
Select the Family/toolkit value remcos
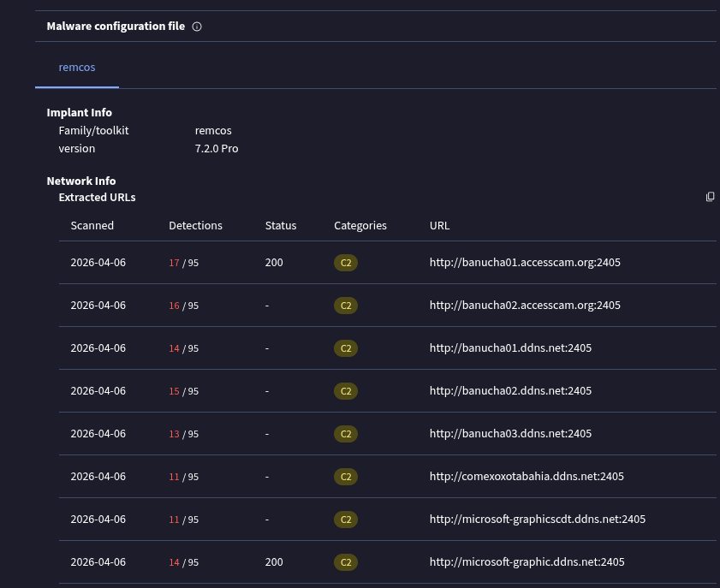[213, 131]
